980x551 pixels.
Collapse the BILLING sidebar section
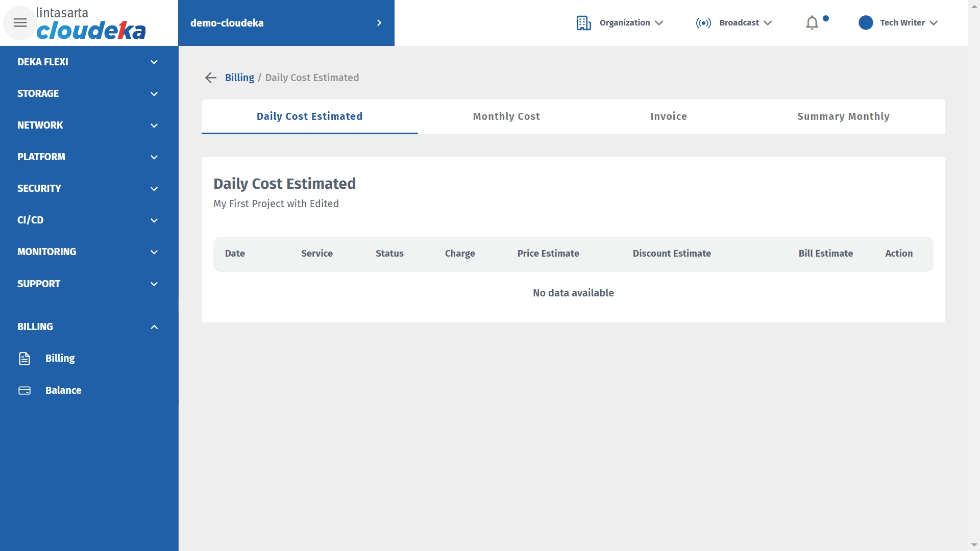click(x=88, y=327)
